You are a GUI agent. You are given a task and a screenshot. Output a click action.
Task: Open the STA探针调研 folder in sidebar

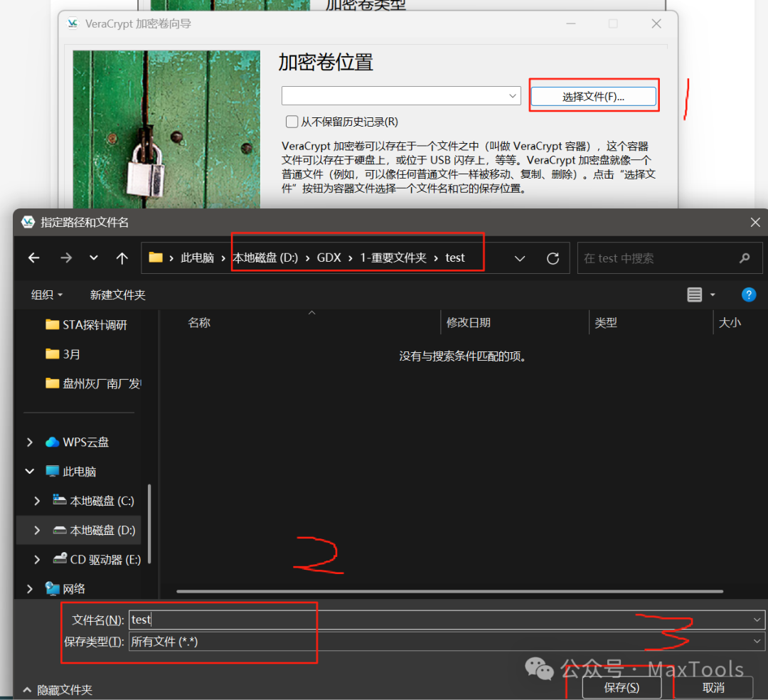pyautogui.click(x=86, y=325)
